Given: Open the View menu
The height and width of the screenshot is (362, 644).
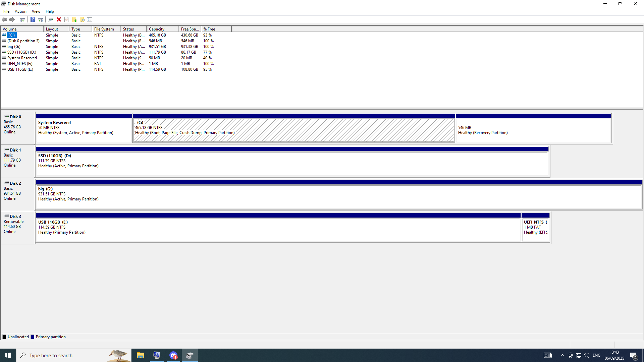Looking at the screenshot, I should coord(36,11).
